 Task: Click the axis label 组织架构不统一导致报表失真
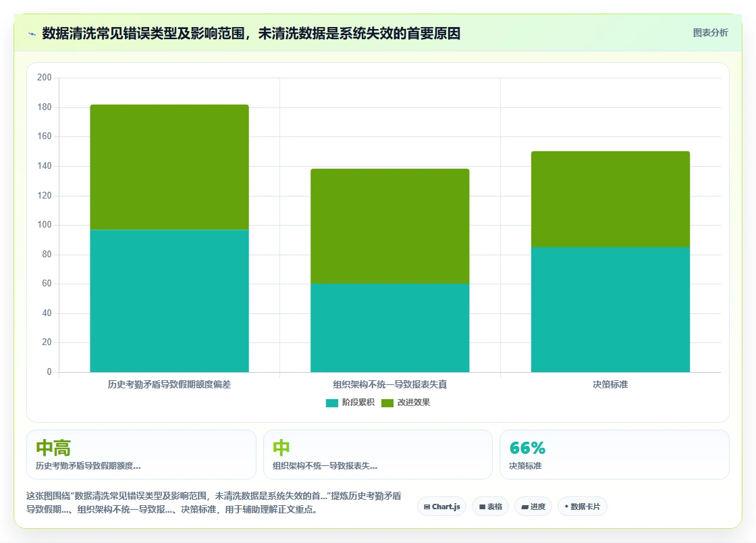[x=389, y=384]
